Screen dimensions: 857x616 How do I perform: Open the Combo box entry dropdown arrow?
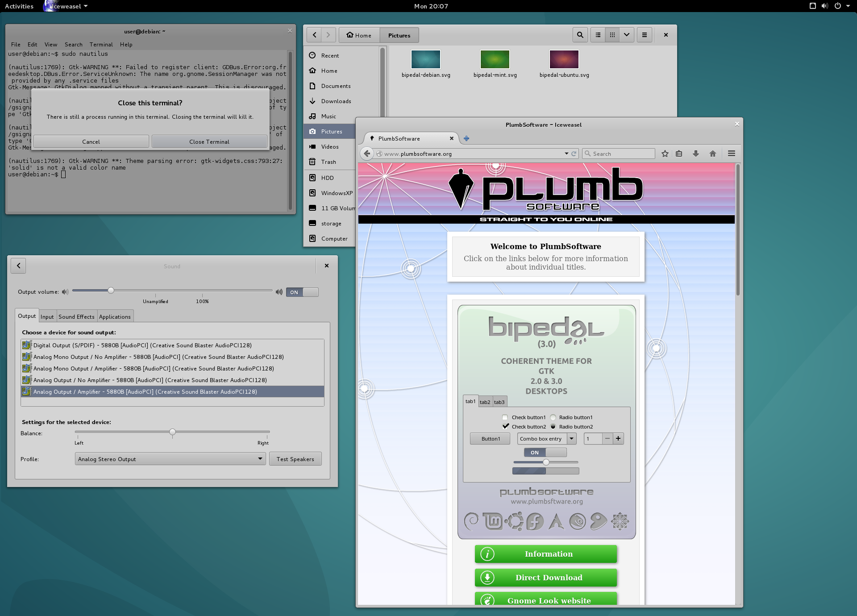pyautogui.click(x=571, y=439)
